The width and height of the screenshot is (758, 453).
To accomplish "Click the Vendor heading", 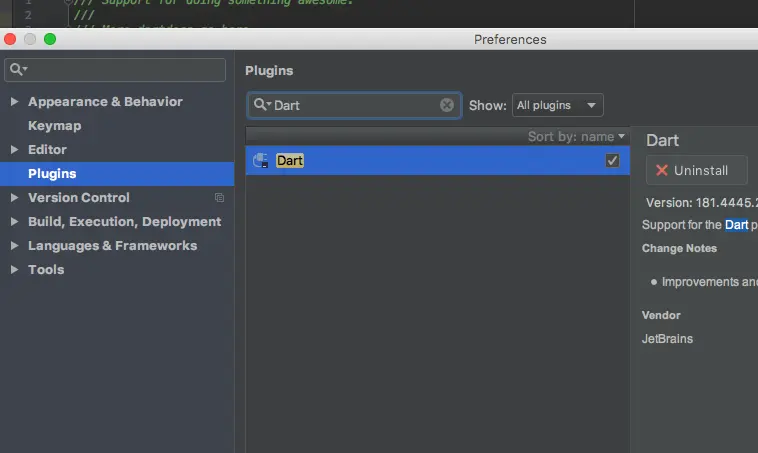I will (661, 315).
